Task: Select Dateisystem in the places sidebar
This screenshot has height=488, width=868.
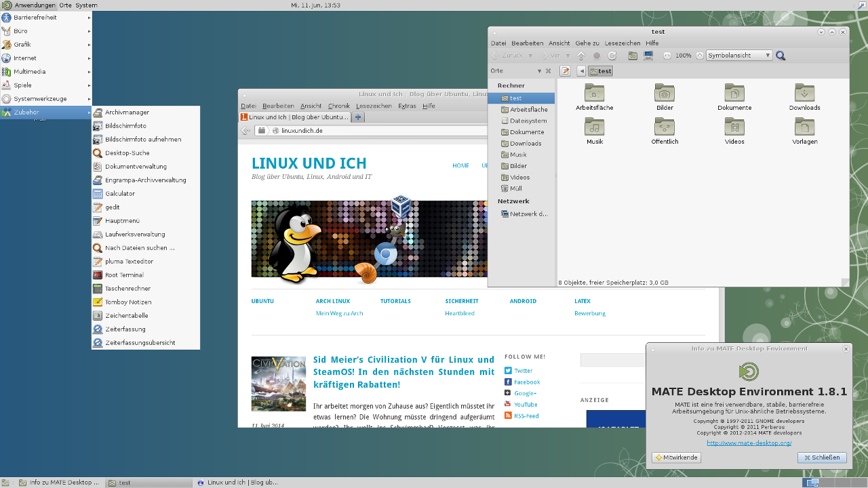Action: point(521,121)
